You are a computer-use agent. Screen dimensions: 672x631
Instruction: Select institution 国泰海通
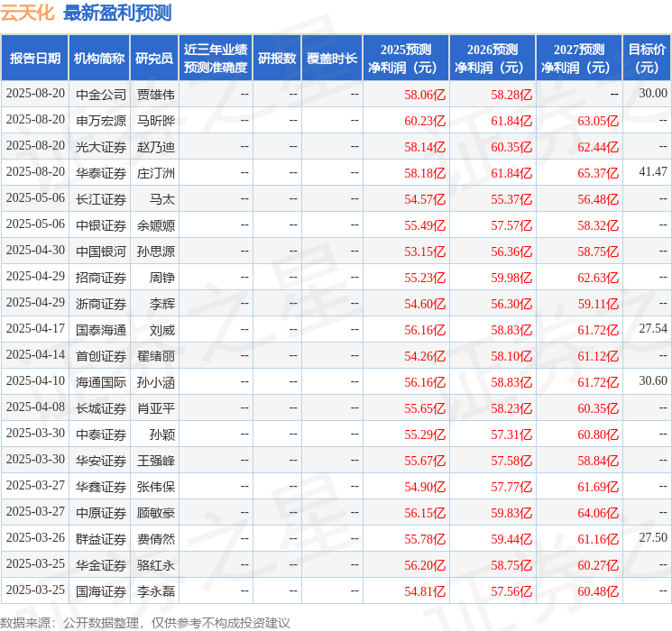click(x=101, y=329)
